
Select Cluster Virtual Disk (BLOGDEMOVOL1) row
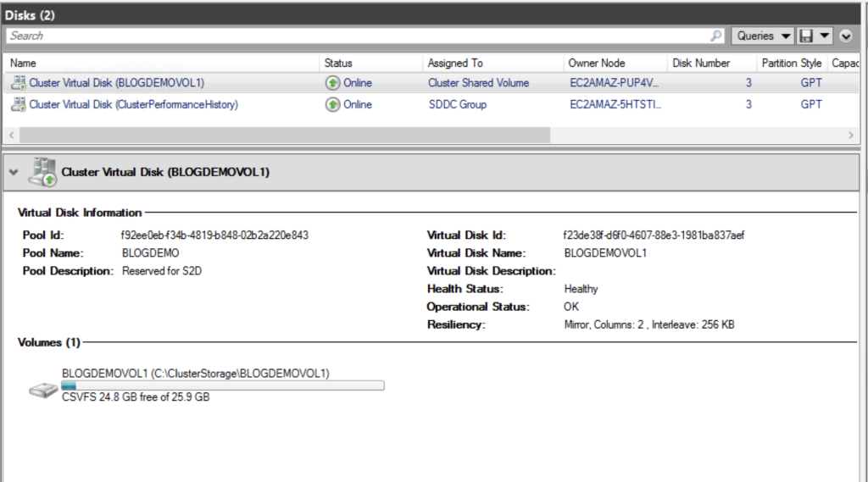(x=117, y=83)
